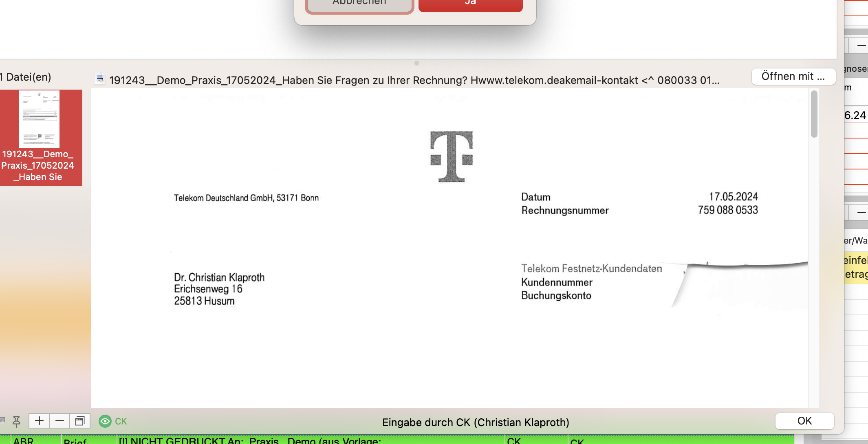This screenshot has width=868, height=444.
Task: Click the Abbrechen button in the dialog
Action: click(x=359, y=5)
